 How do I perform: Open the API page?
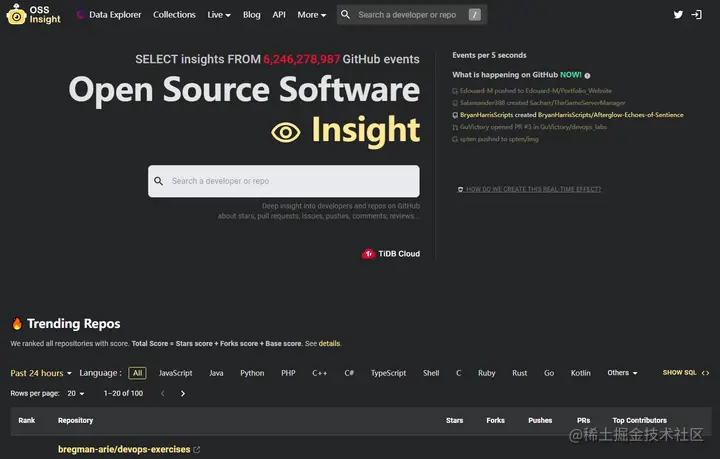(279, 15)
